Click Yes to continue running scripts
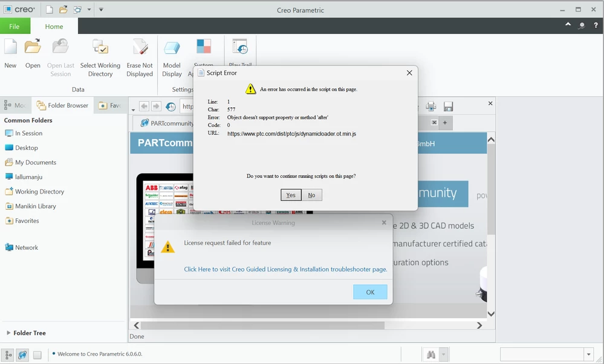The width and height of the screenshot is (604, 364). click(x=290, y=195)
